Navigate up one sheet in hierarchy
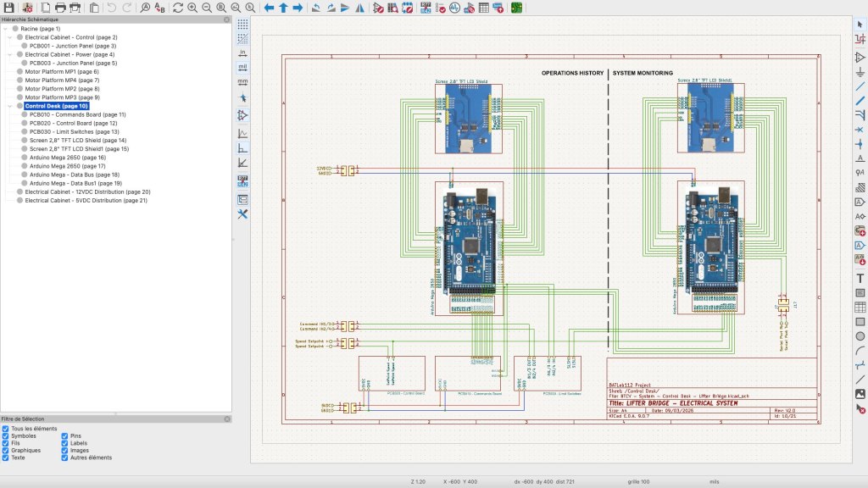868x488 pixels. coord(284,8)
